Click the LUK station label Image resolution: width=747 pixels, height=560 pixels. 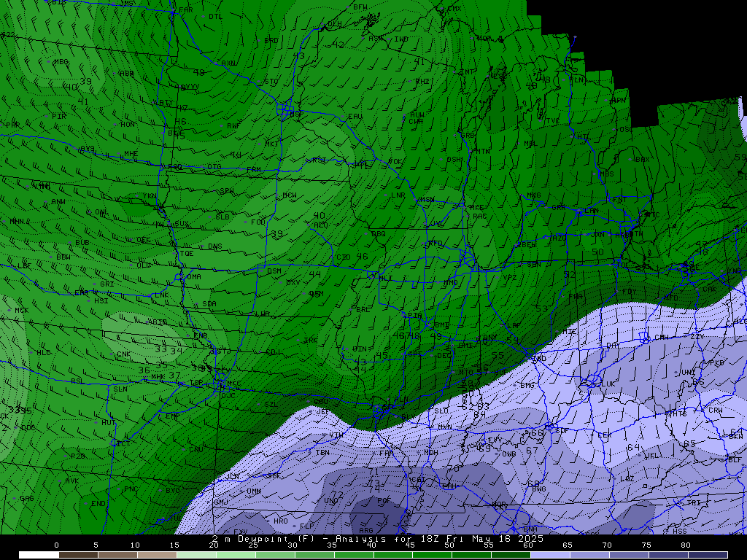point(608,384)
